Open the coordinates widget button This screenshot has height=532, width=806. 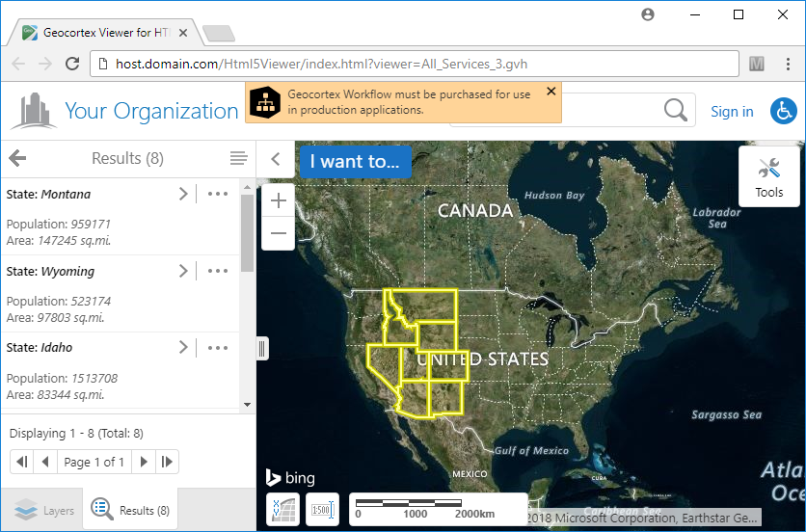[x=282, y=510]
